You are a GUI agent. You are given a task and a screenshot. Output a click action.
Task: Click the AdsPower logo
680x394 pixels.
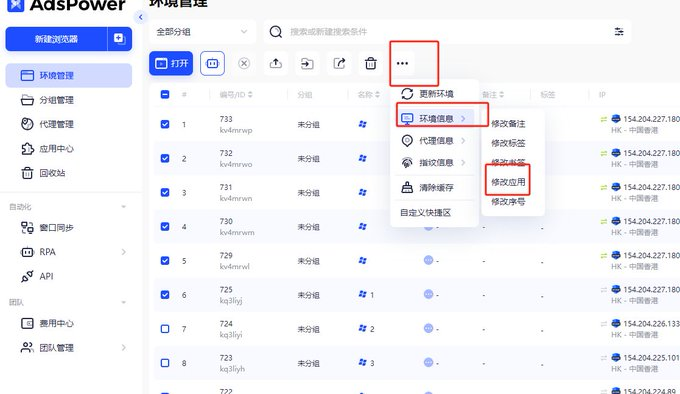(67, 5)
